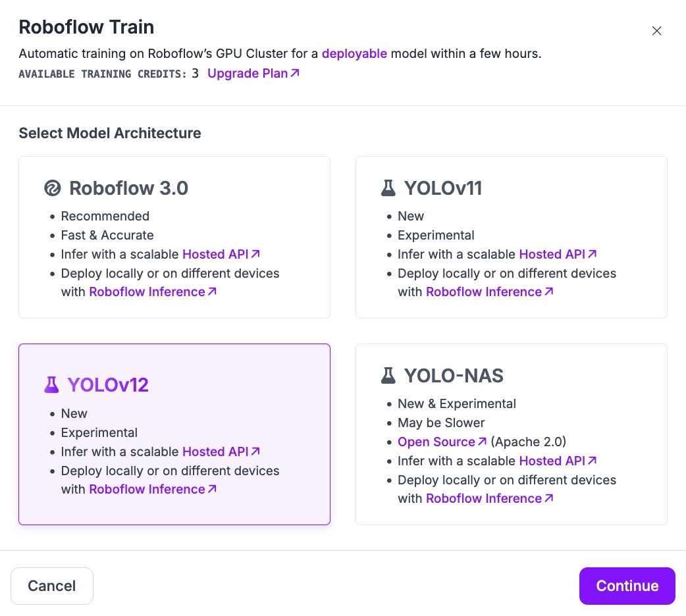The image size is (686, 616).
Task: Close the Roboflow Train dialog
Action: click(x=656, y=31)
